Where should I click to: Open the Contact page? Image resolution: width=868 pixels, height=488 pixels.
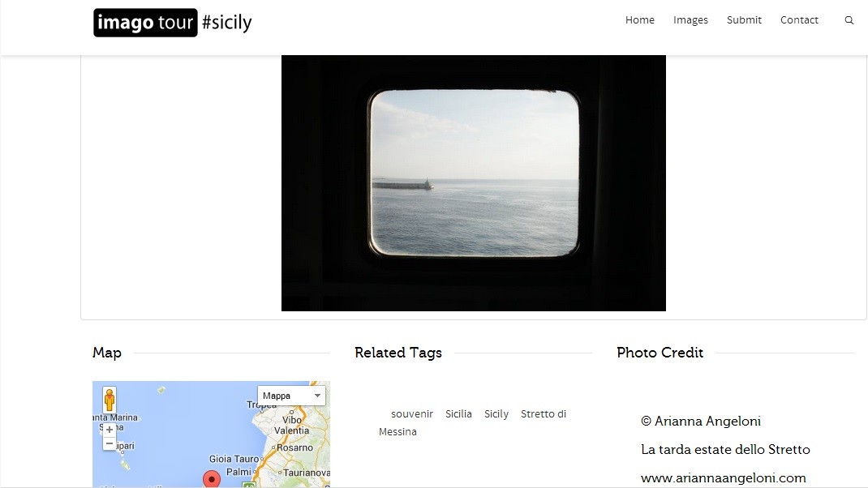(x=799, y=20)
